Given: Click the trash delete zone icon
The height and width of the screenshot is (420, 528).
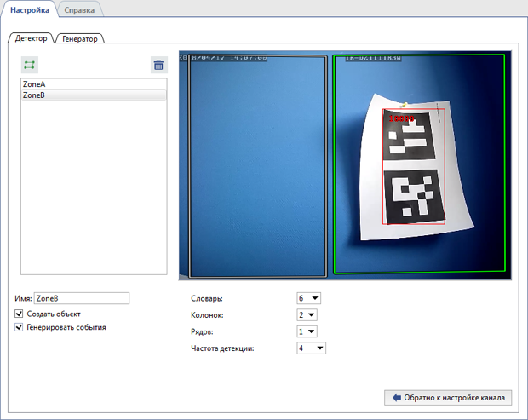Looking at the screenshot, I should coord(158,65).
